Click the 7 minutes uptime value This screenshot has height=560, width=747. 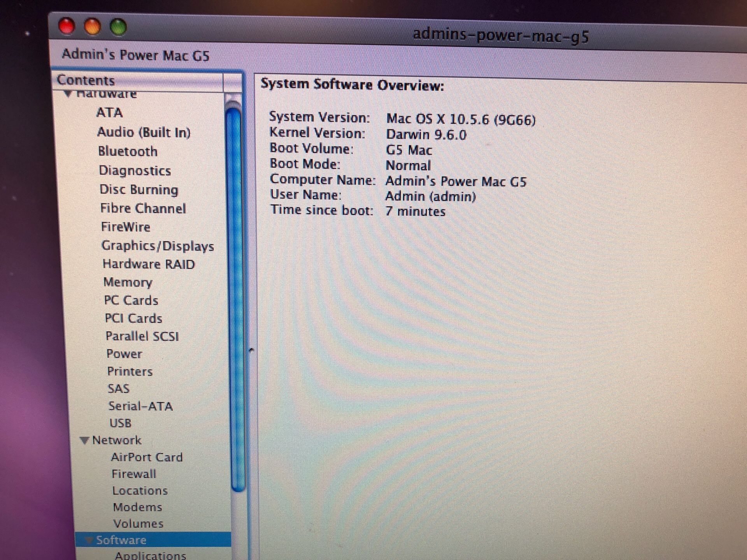click(x=416, y=212)
